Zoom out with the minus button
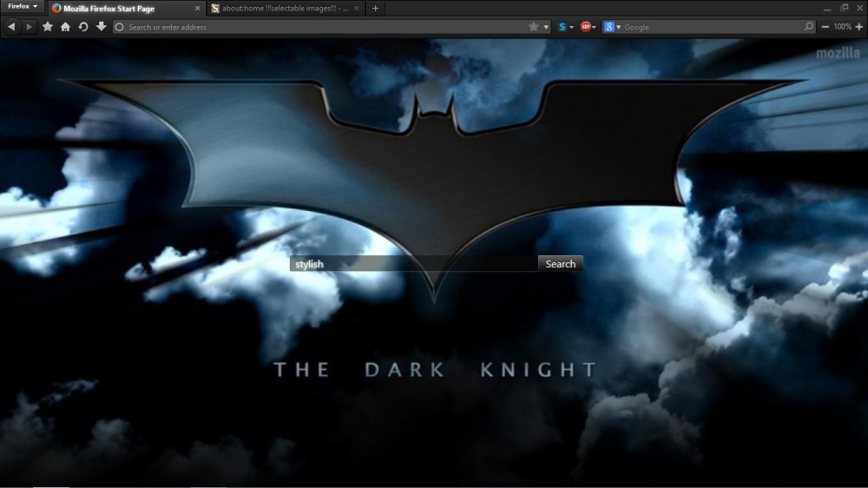The width and height of the screenshot is (868, 488). (x=825, y=27)
